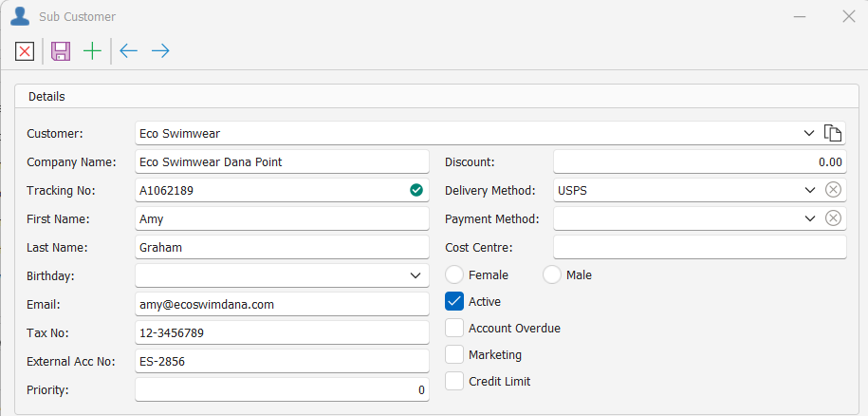Image resolution: width=868 pixels, height=416 pixels.
Task: Clear the Payment Method with its X icon
Action: click(833, 218)
